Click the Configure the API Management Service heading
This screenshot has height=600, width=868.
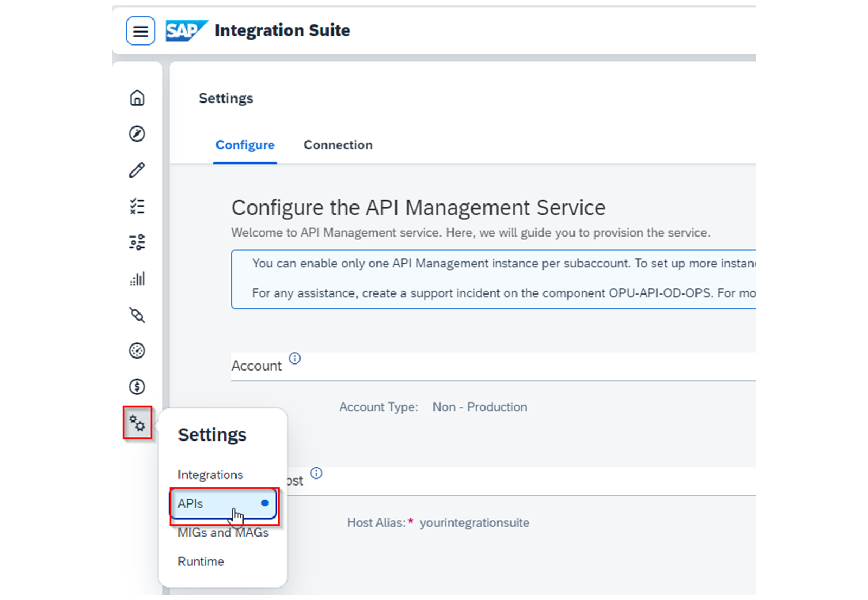pos(418,208)
